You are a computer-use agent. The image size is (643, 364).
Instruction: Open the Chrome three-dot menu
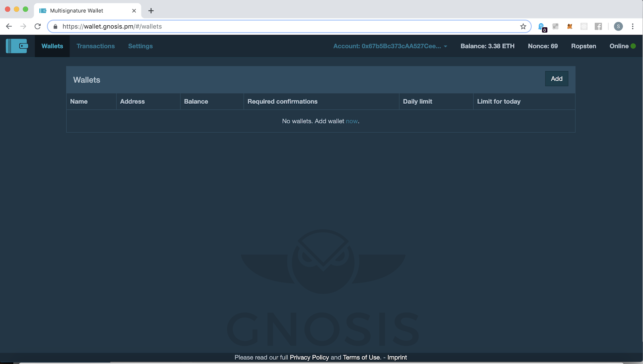click(633, 27)
